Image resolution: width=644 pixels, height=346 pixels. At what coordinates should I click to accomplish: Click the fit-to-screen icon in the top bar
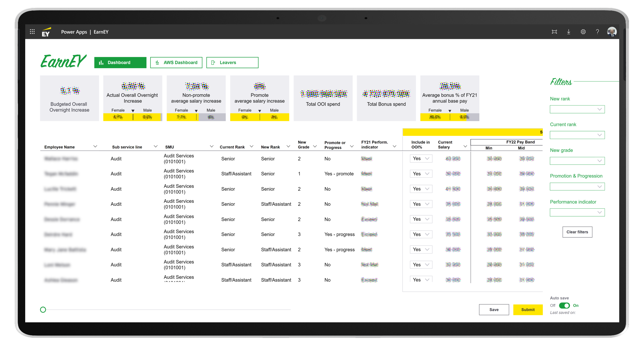click(554, 32)
